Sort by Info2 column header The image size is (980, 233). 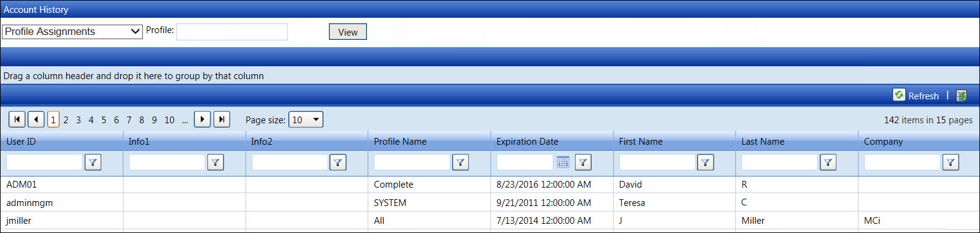click(261, 142)
